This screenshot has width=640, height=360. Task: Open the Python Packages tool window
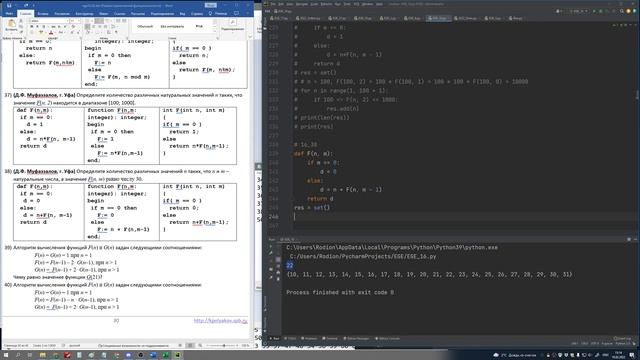[356, 338]
